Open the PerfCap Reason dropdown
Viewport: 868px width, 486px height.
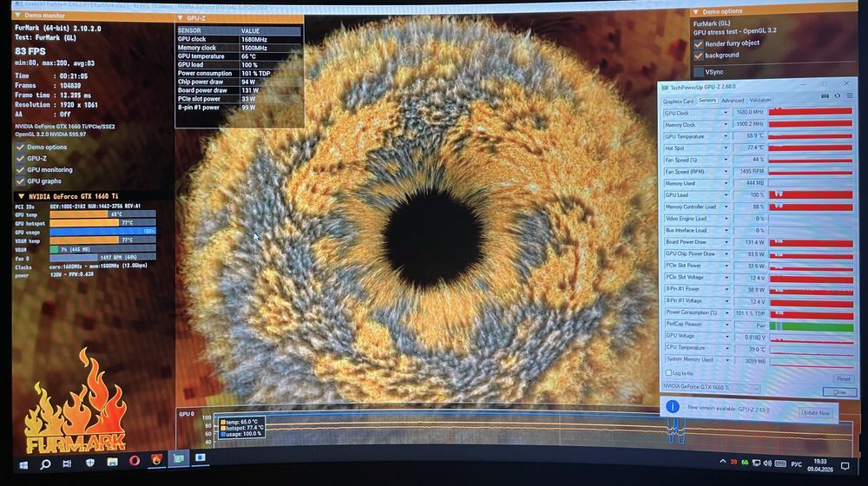pos(727,325)
